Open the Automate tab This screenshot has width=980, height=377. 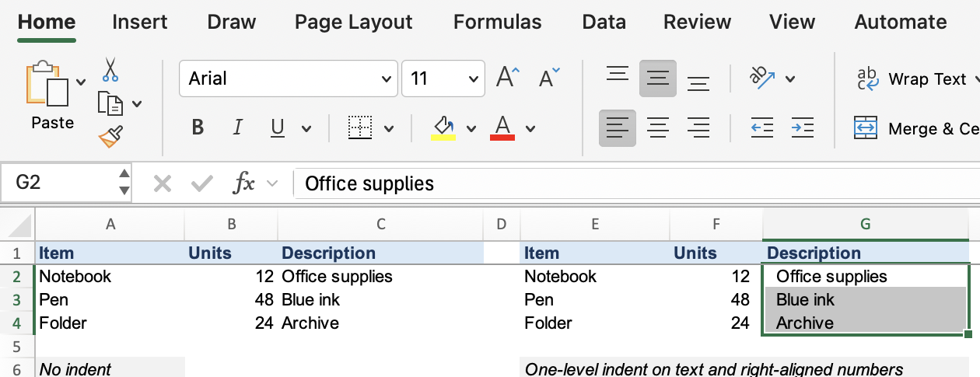click(901, 22)
